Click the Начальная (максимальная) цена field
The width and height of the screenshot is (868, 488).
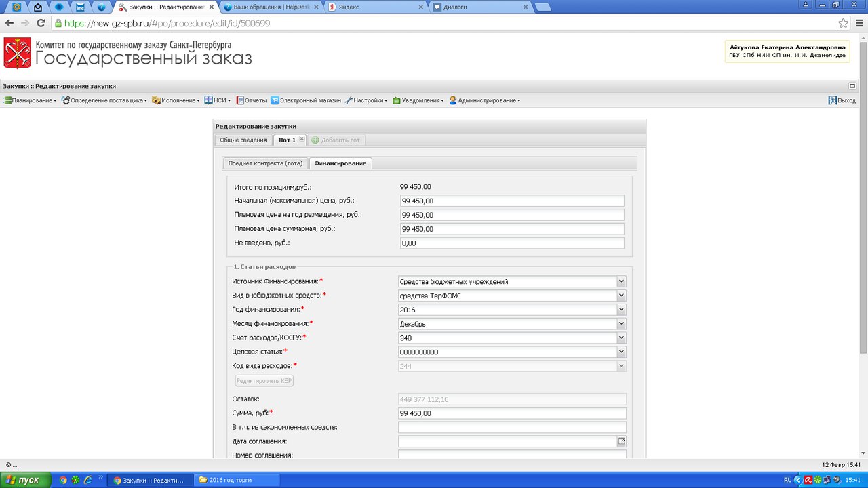(512, 201)
